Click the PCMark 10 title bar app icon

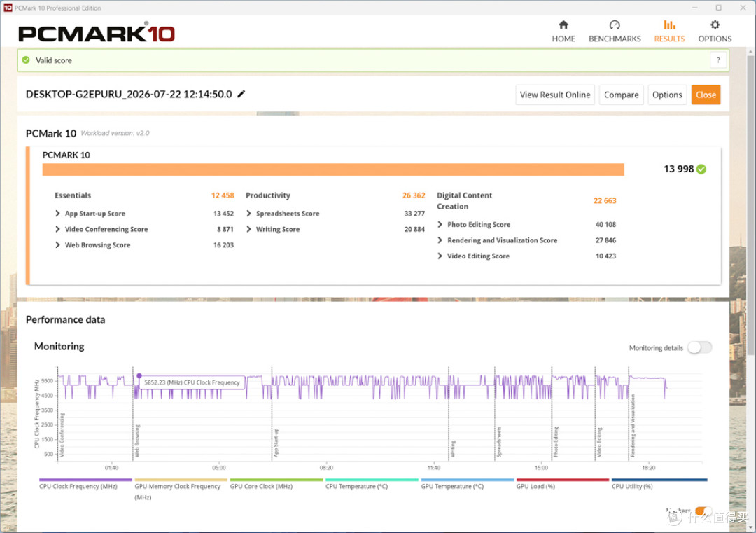click(7, 8)
